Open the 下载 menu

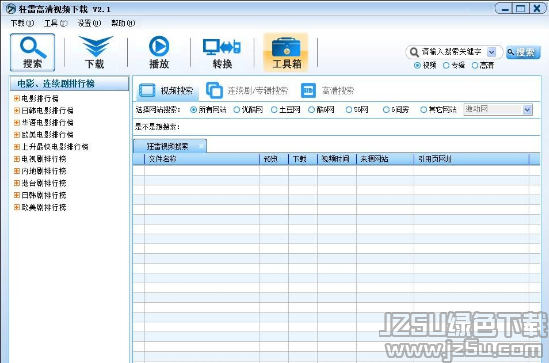click(22, 23)
